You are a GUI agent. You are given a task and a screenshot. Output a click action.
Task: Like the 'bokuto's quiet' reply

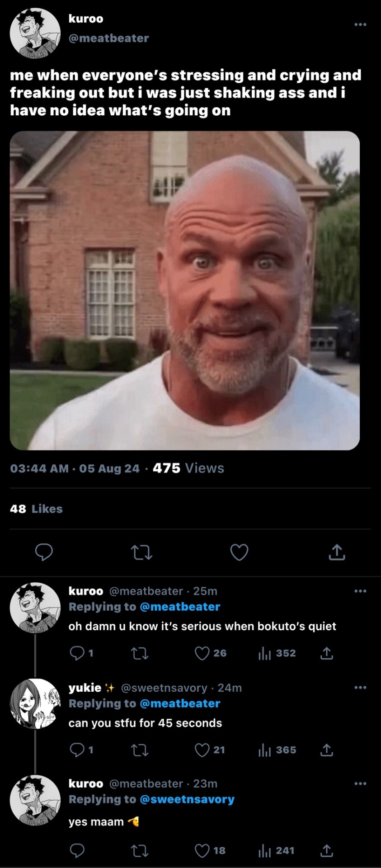pyautogui.click(x=202, y=653)
